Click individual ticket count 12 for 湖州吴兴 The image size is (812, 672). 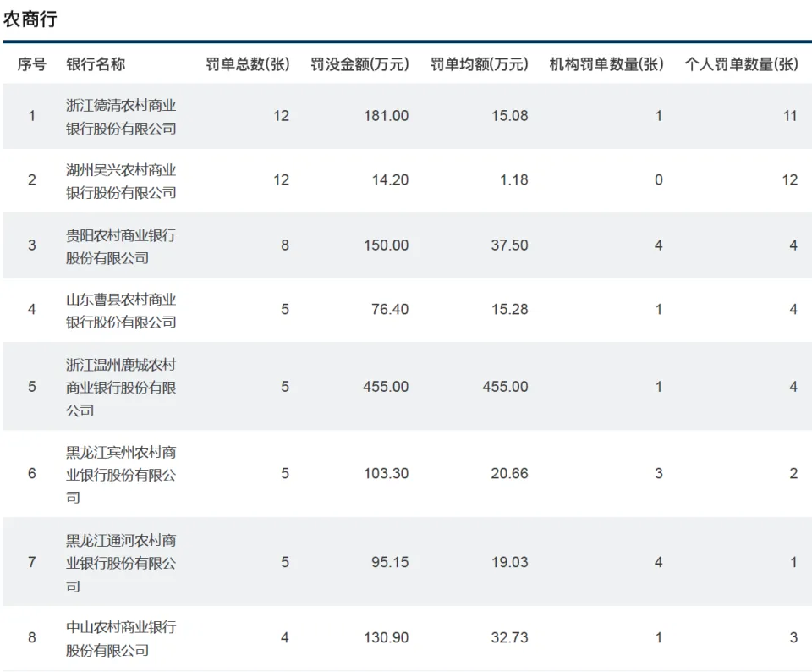(x=790, y=179)
